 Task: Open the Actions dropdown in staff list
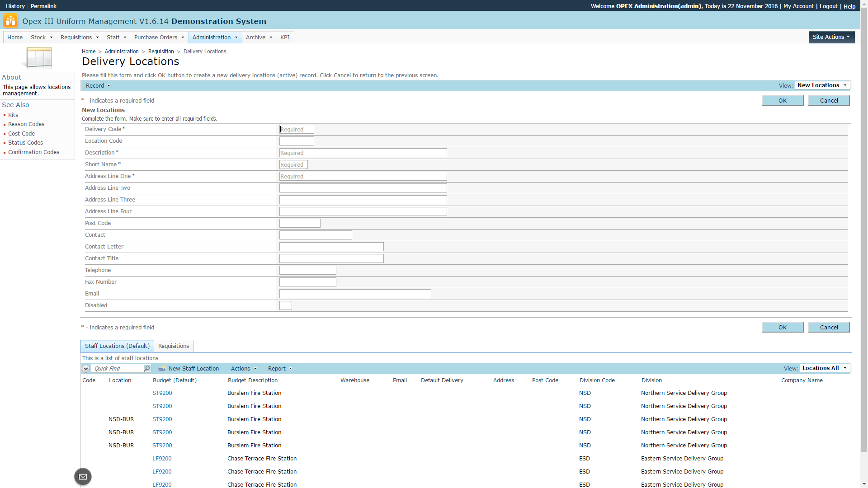(244, 369)
